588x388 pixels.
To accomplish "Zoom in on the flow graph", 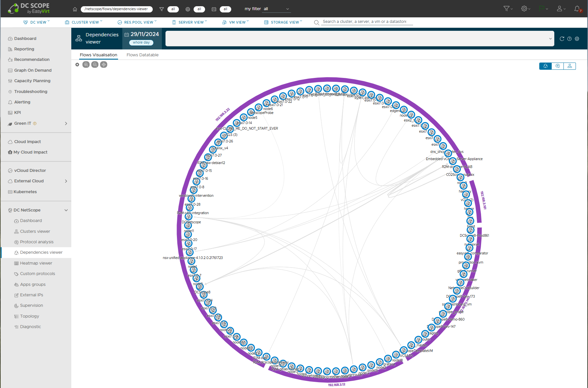I will [86, 65].
